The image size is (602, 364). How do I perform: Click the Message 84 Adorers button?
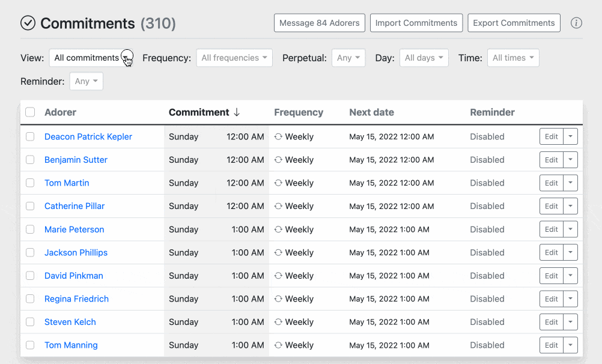tap(319, 23)
